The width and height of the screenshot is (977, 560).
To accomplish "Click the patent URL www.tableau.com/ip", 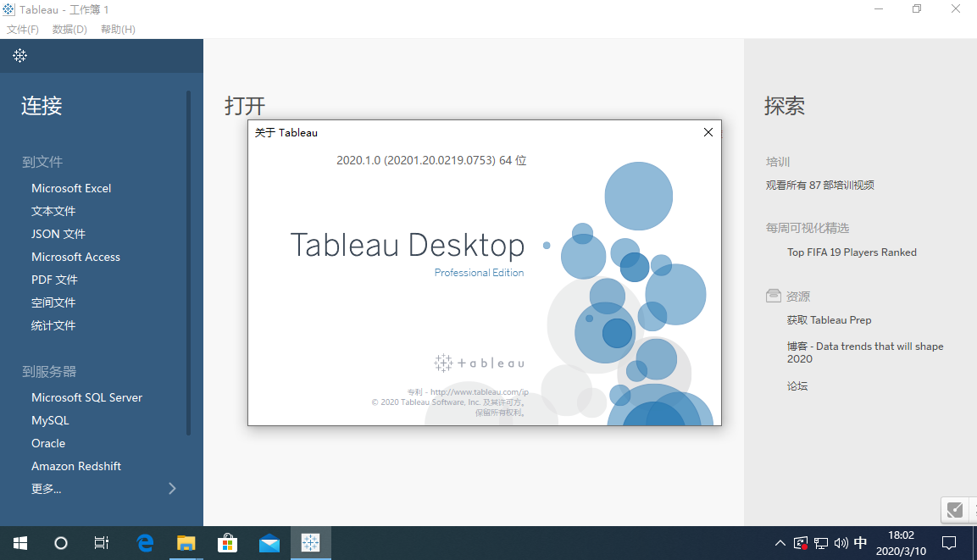I will tap(479, 391).
